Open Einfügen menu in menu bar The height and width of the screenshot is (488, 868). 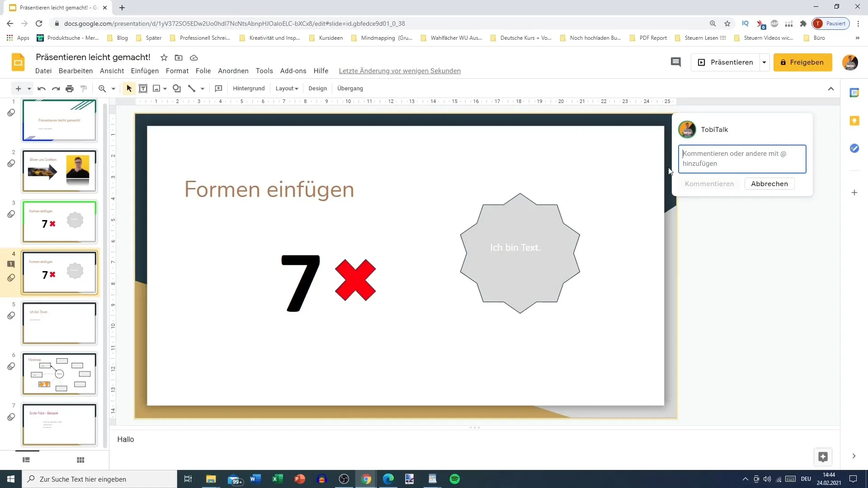(x=146, y=71)
